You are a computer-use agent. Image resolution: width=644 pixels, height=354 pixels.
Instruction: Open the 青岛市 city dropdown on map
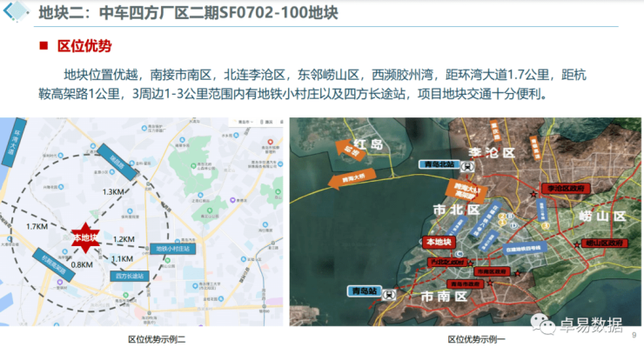[x=245, y=122]
